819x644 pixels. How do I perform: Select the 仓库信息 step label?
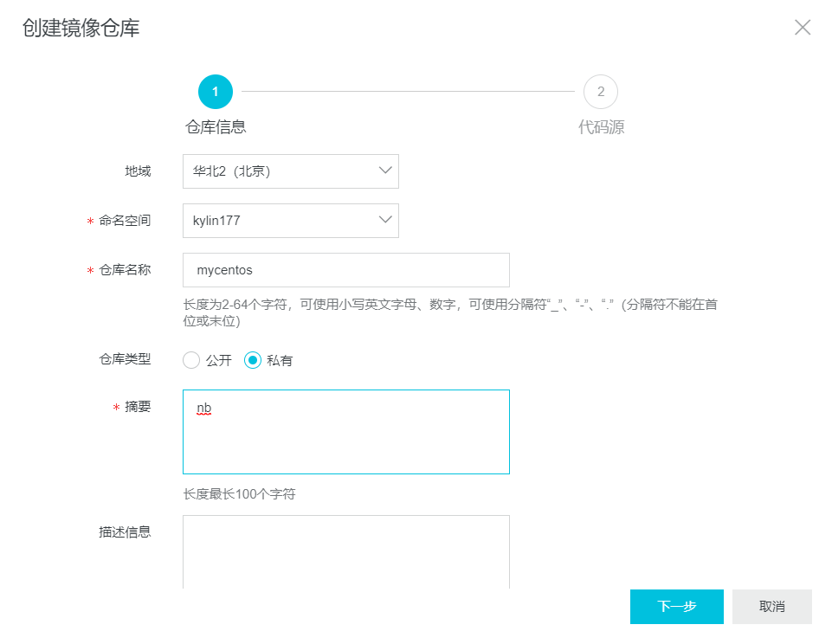click(x=216, y=127)
